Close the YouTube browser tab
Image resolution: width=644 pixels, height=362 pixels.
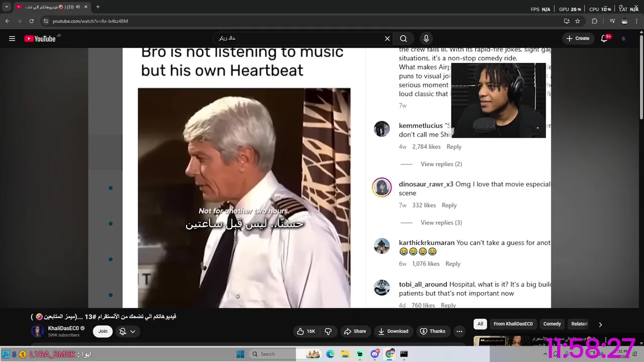point(86,7)
